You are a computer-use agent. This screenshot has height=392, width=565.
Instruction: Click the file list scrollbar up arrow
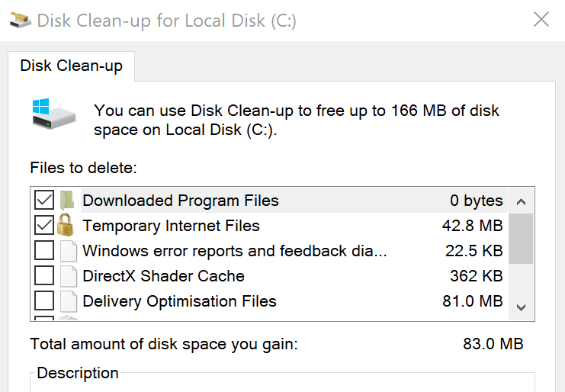click(x=521, y=201)
